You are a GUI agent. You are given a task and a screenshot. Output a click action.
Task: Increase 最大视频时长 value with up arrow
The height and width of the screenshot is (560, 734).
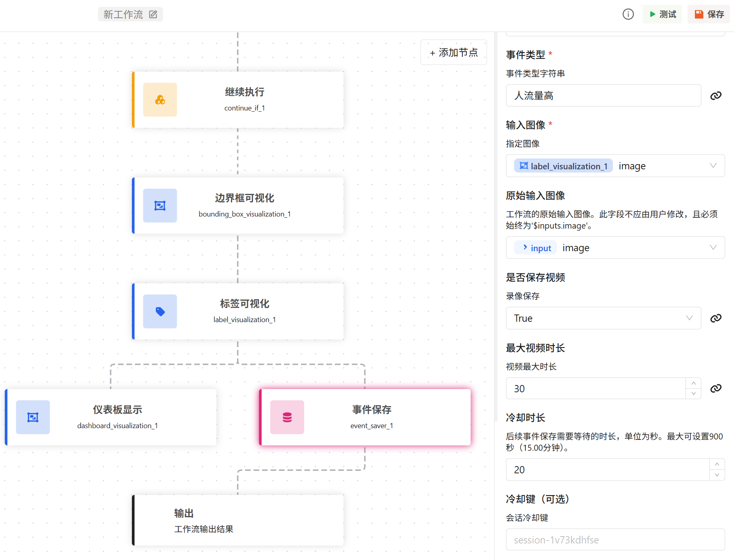pos(693,383)
